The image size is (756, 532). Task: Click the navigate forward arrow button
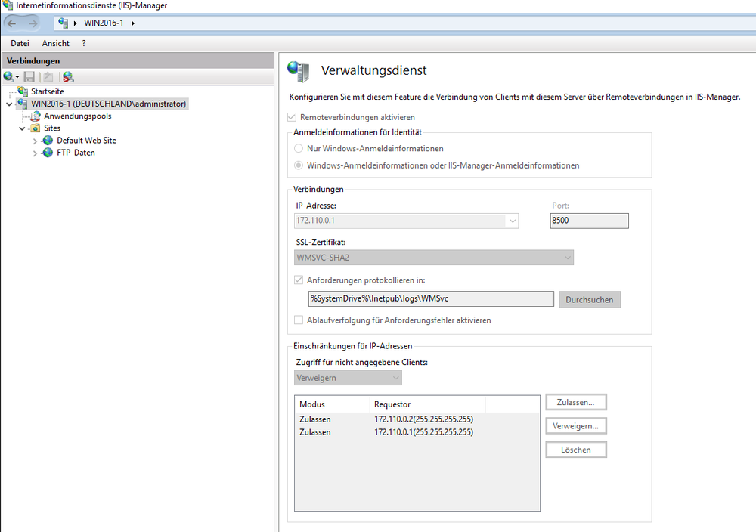click(x=33, y=23)
